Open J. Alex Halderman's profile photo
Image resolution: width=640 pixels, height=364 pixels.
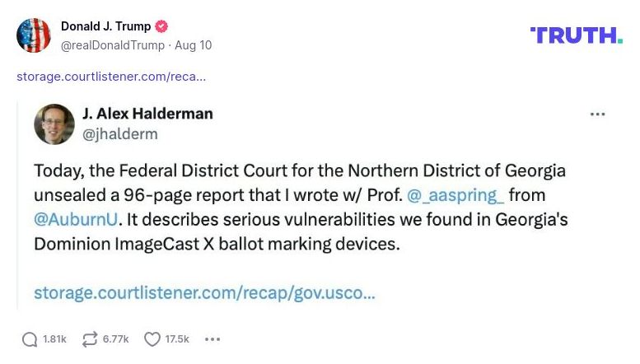tap(54, 124)
